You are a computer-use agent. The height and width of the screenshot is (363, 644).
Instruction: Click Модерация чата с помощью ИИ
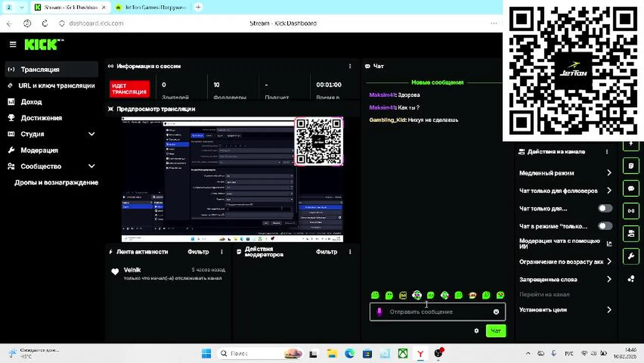click(x=559, y=244)
